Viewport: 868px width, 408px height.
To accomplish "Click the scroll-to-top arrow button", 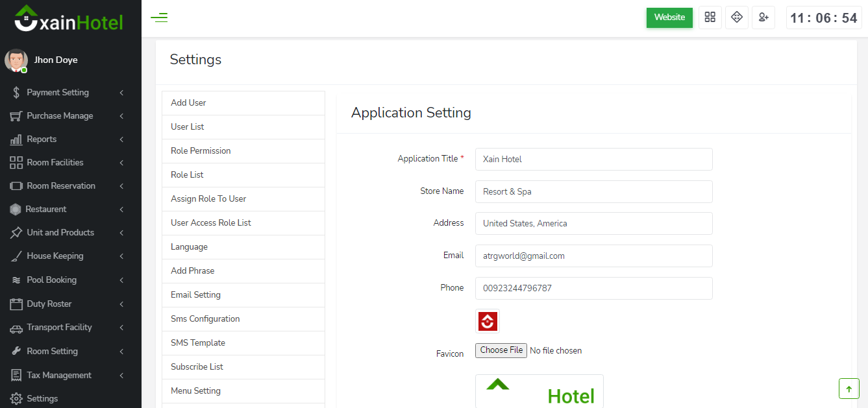I will click(849, 389).
